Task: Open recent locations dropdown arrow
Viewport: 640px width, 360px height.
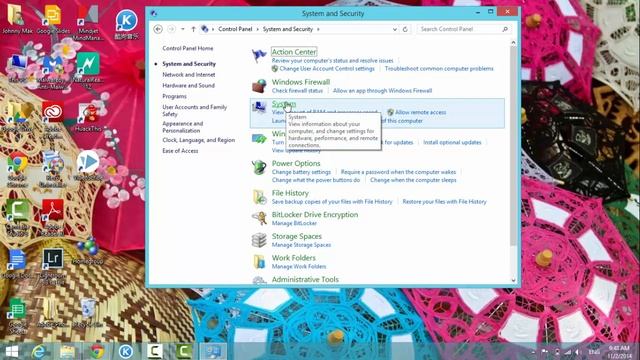Action: click(182, 29)
